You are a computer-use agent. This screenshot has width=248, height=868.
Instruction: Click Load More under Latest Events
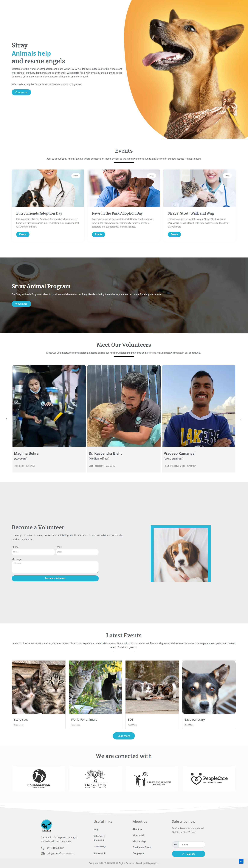tap(124, 736)
